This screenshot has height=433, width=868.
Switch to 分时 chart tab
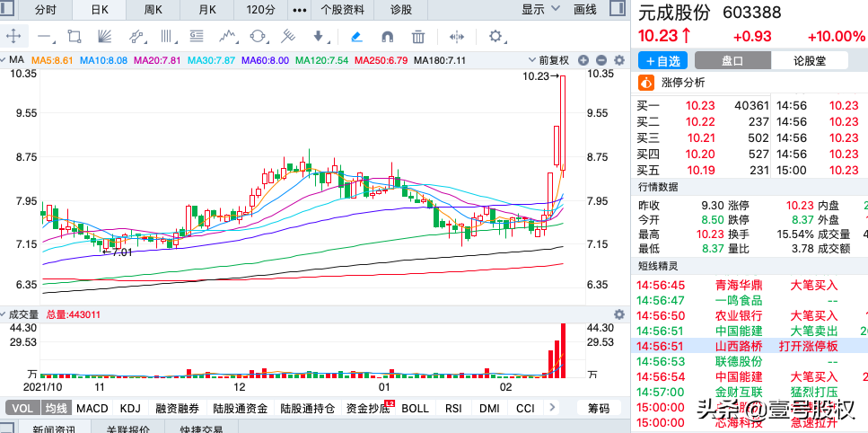point(45,9)
